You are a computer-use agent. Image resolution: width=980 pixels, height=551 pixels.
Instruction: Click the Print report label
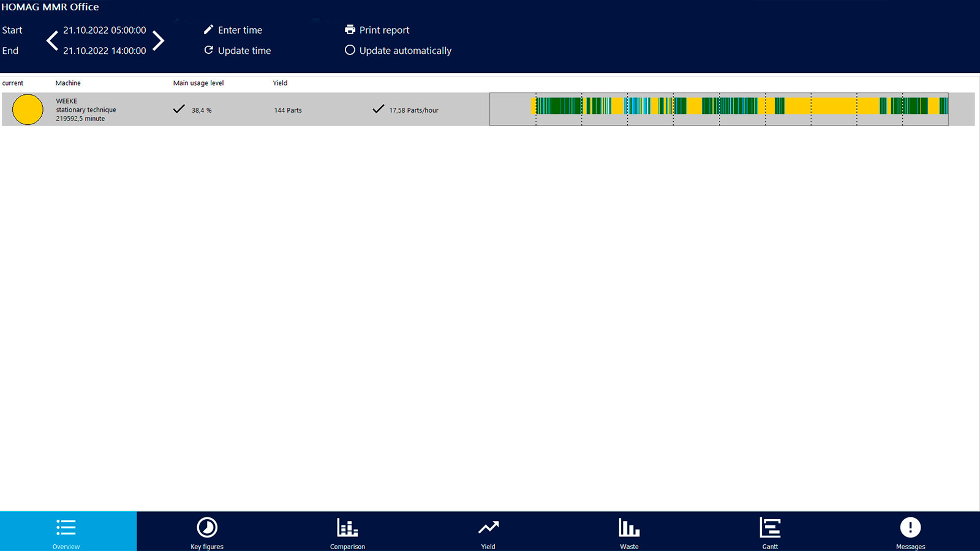(384, 30)
